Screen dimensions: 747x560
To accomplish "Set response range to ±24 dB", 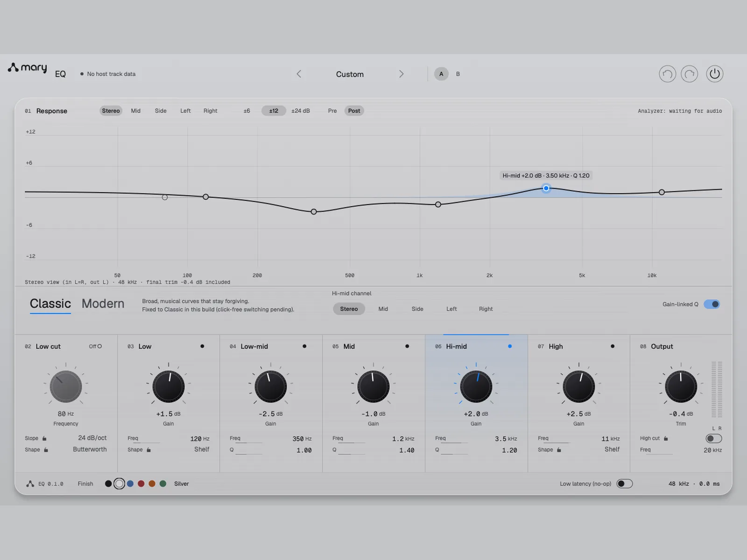I will pos(301,111).
